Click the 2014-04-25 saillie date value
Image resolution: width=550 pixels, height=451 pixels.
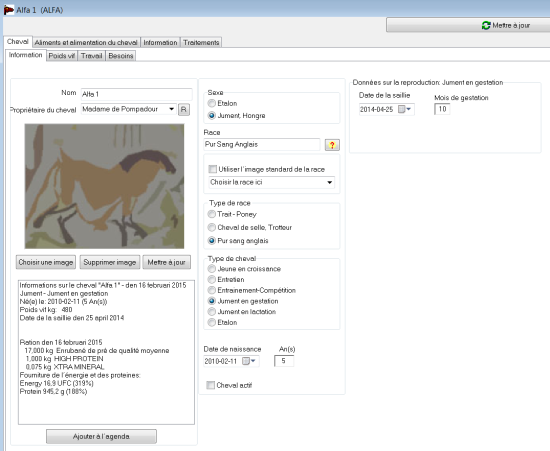(x=377, y=109)
